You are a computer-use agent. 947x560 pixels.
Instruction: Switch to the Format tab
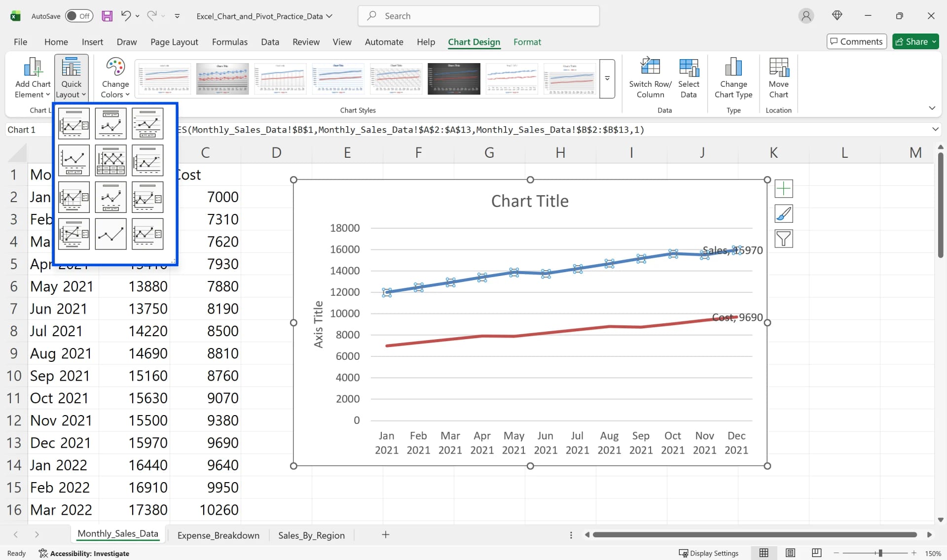(x=527, y=42)
